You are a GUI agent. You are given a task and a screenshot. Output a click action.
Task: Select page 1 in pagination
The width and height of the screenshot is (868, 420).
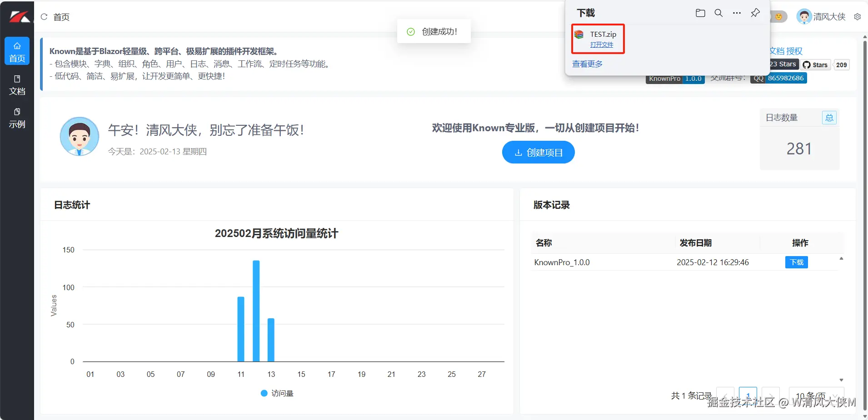tap(748, 395)
